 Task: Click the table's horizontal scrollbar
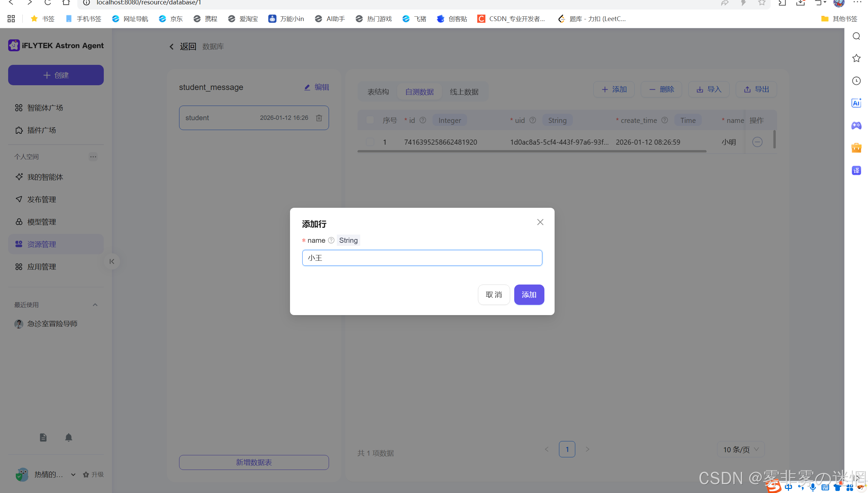(x=532, y=151)
